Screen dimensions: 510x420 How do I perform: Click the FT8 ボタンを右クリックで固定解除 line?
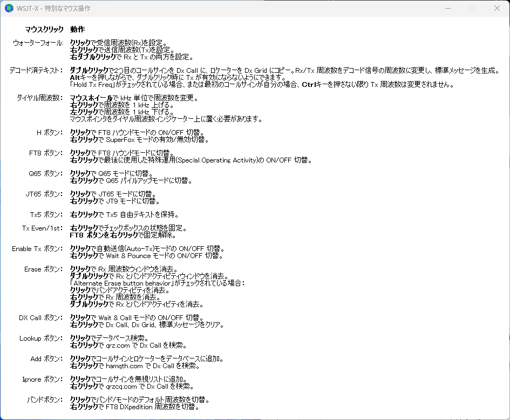[x=123, y=235]
